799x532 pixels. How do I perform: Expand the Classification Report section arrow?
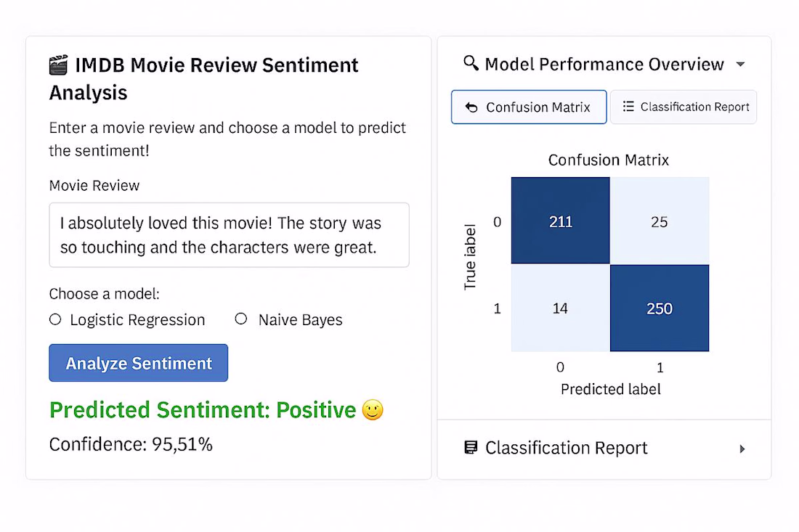742,449
